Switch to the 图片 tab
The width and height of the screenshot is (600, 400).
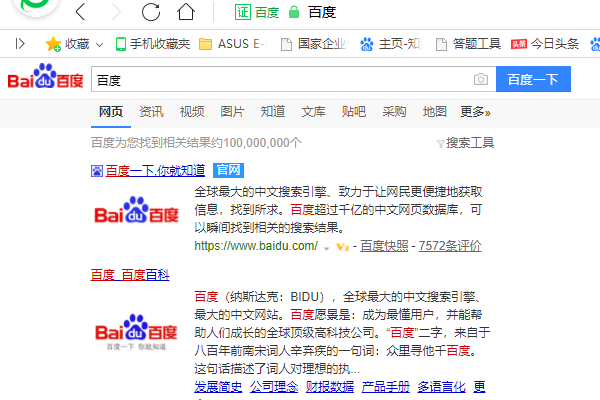(232, 111)
